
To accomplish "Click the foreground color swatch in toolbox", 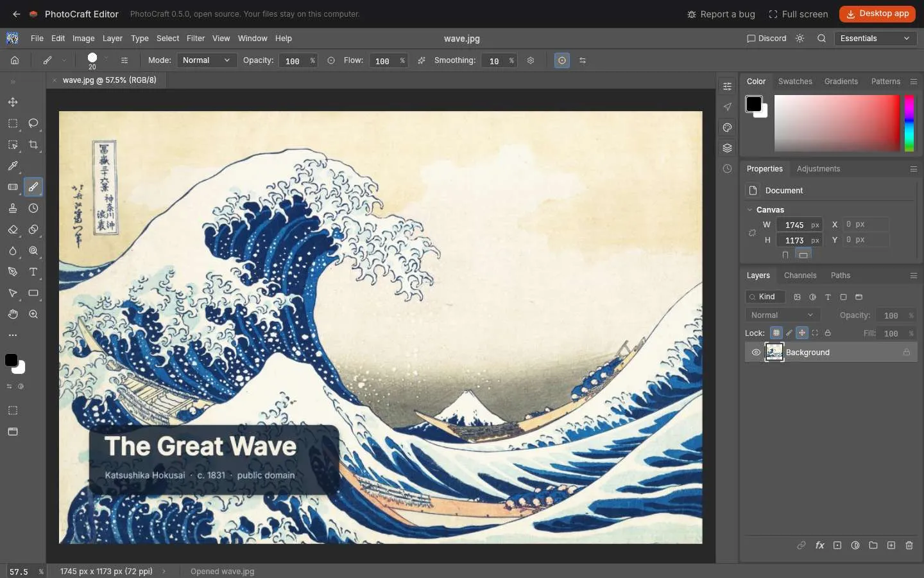I will [x=12, y=360].
